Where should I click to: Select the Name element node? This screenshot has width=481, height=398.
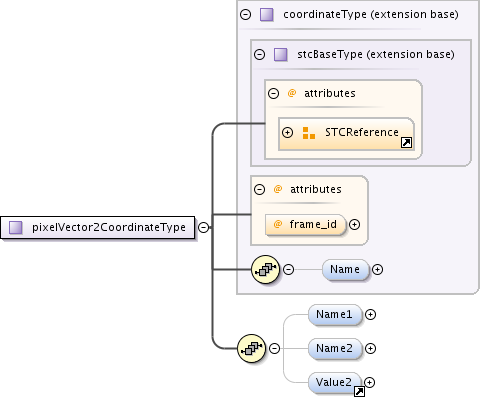click(x=346, y=269)
